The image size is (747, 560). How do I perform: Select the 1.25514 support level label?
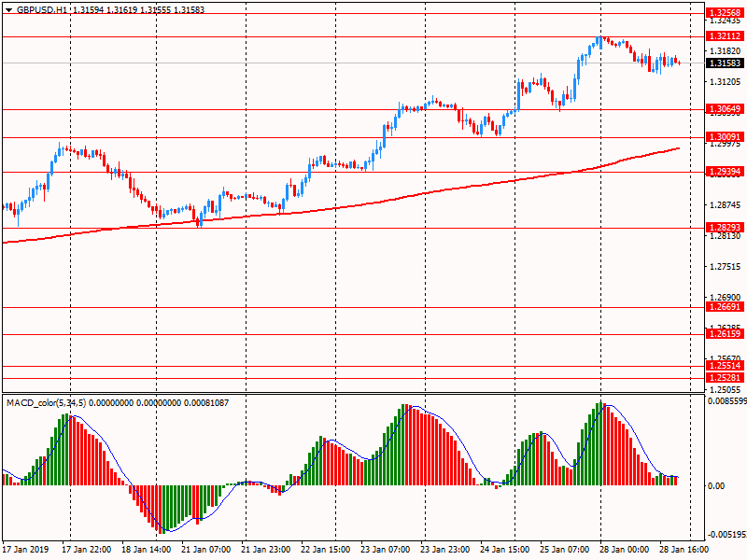[x=725, y=366]
